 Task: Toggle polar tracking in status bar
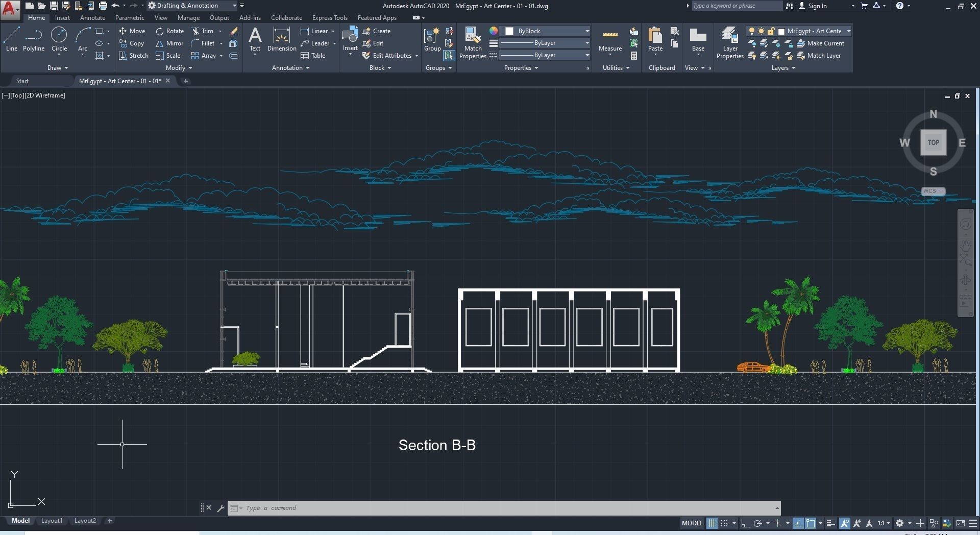coord(758,523)
